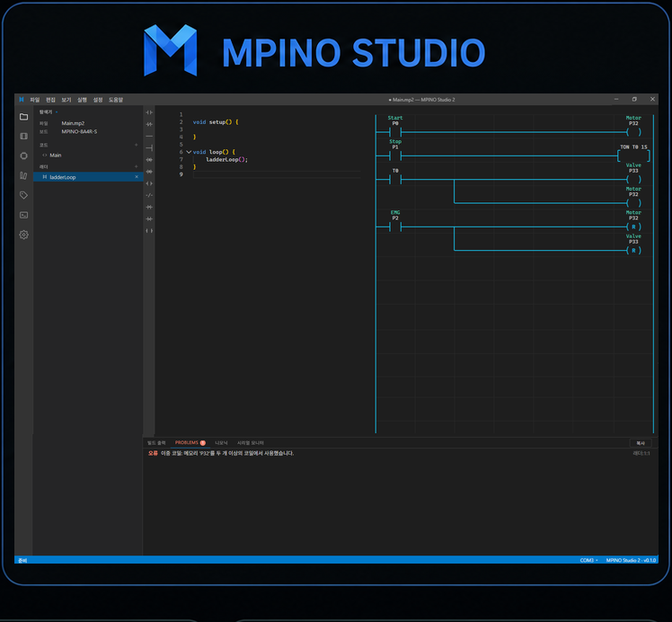Select the rising-edge contact ladder tool
Viewport: 672px width, 622px height.
coord(149,159)
